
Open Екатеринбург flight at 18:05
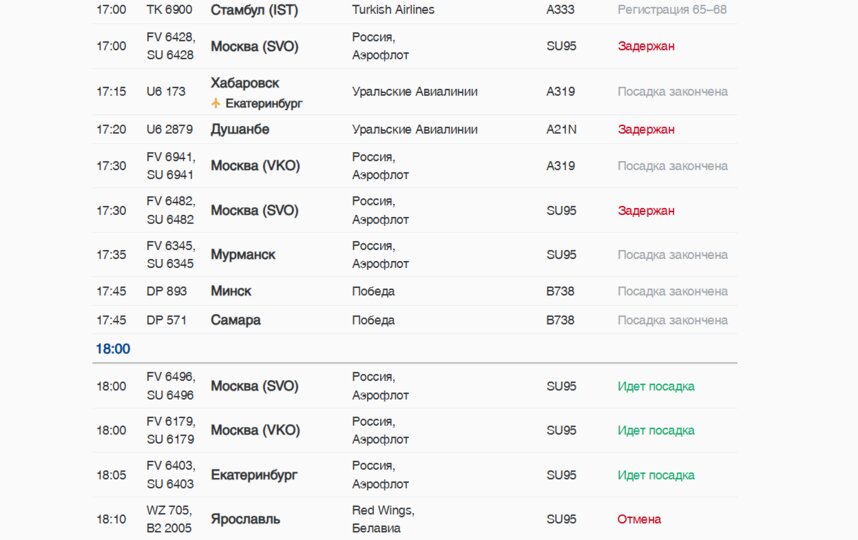[415, 475]
